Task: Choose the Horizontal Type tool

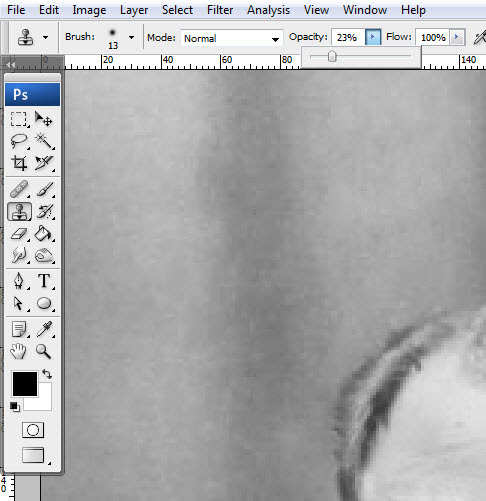Action: (45, 281)
